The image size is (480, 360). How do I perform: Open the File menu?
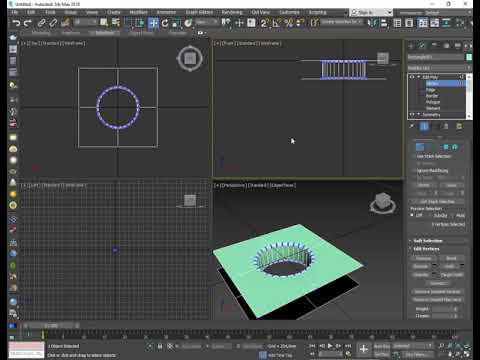click(15, 12)
